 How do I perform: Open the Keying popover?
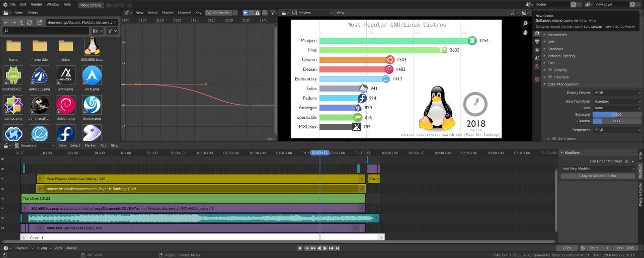coord(43,248)
